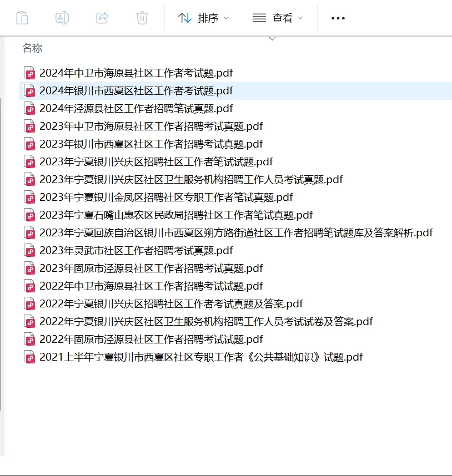Click PDF icon of 2023年固原市泾源县 file
The height and width of the screenshot is (476, 452).
[29, 268]
